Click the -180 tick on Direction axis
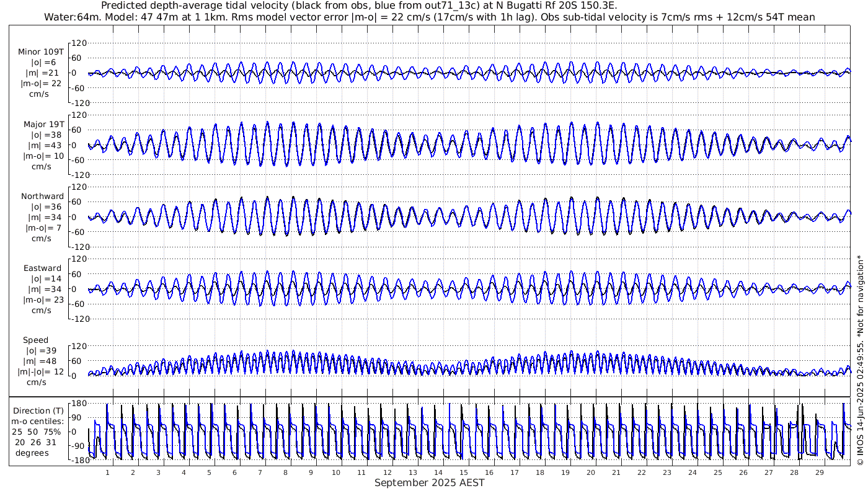 (76, 461)
